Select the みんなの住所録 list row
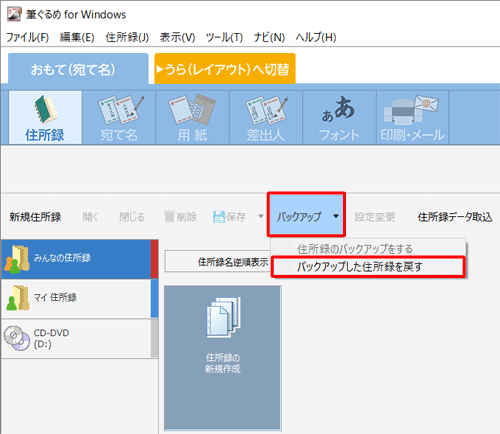This screenshot has width=500, height=434. click(x=80, y=259)
